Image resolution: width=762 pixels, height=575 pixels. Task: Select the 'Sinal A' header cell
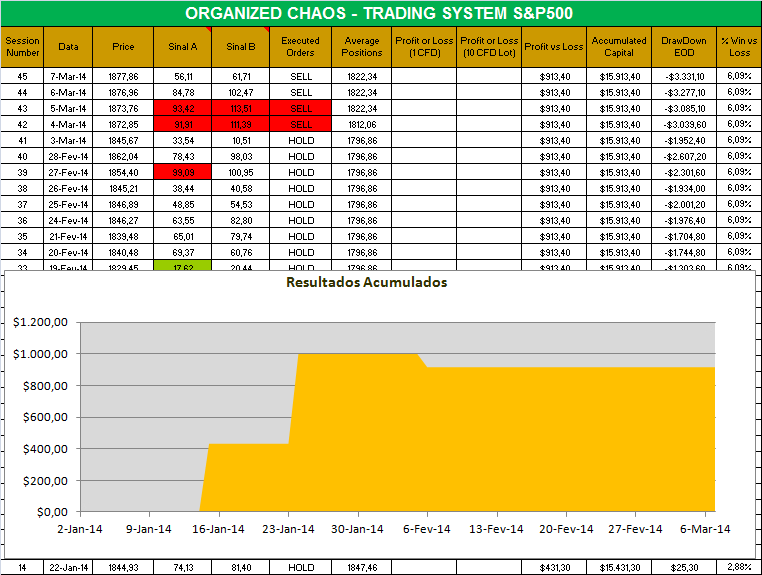(183, 47)
